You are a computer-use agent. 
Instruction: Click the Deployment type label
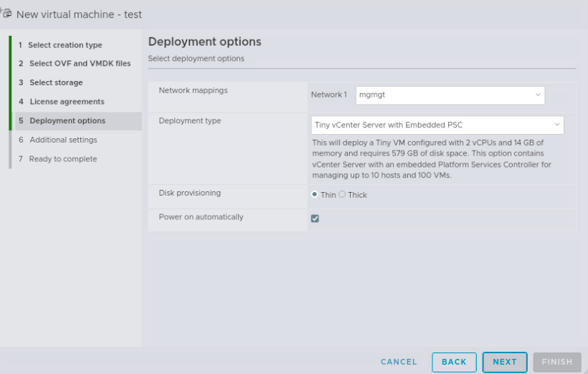tap(190, 120)
